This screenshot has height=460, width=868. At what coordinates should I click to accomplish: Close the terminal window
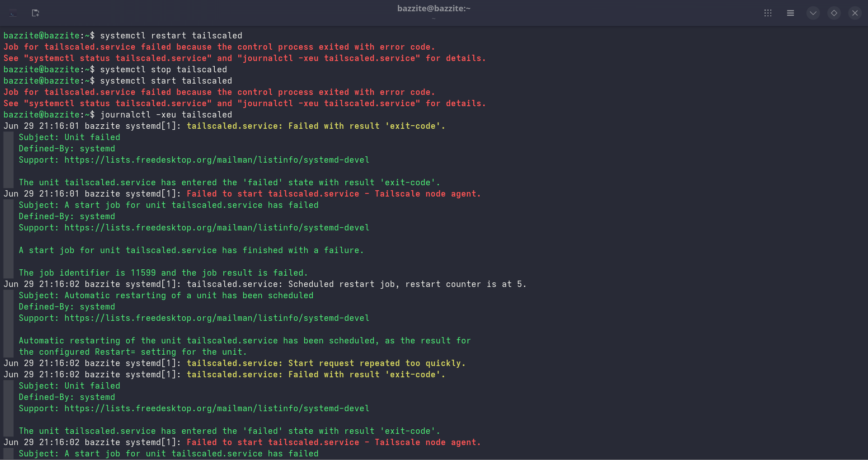tap(855, 13)
